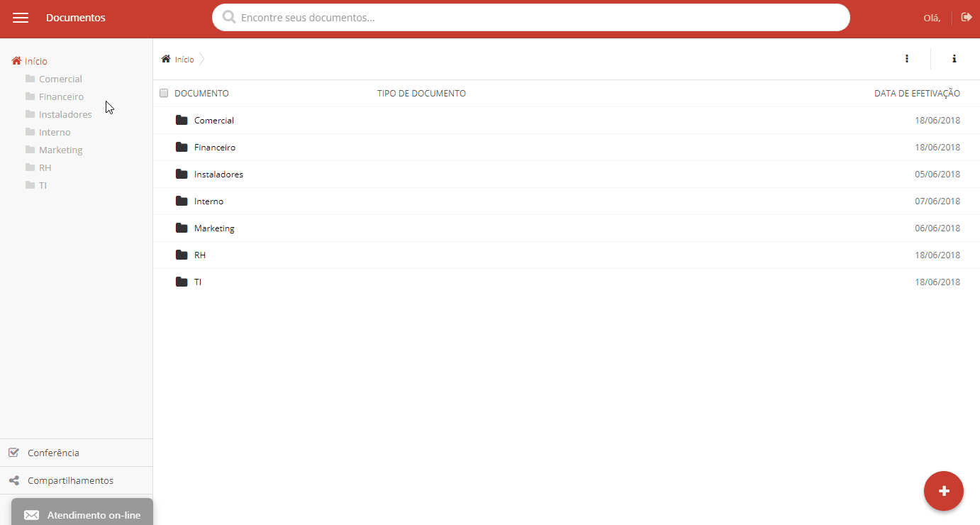Sort by DATA DE EFETIVAÇÃO column header
The image size is (980, 525).
917,93
